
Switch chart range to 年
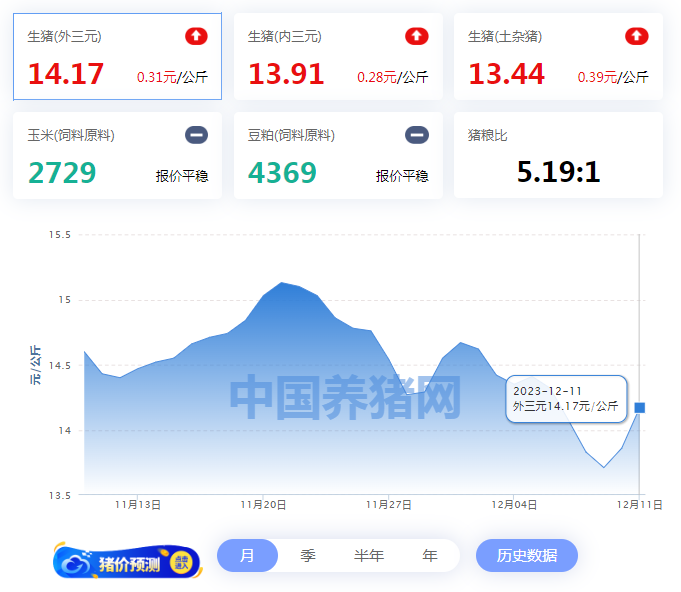[x=430, y=556]
